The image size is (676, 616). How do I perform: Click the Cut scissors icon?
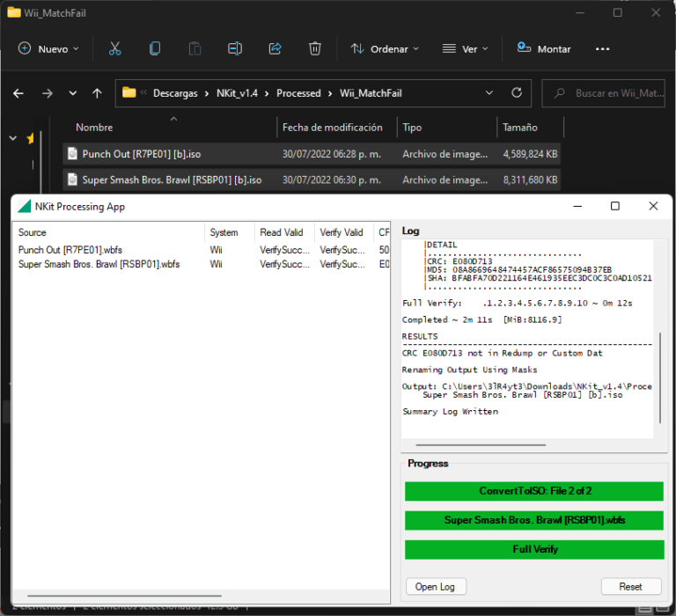(114, 49)
